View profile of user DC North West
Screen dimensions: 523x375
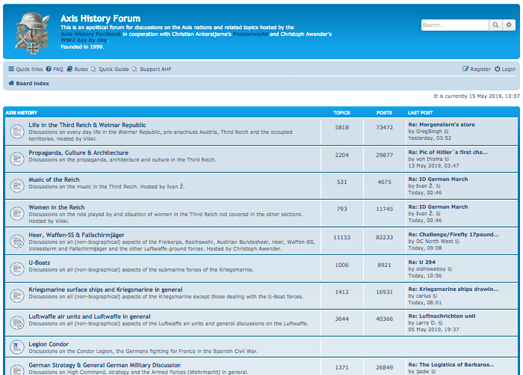coord(435,241)
